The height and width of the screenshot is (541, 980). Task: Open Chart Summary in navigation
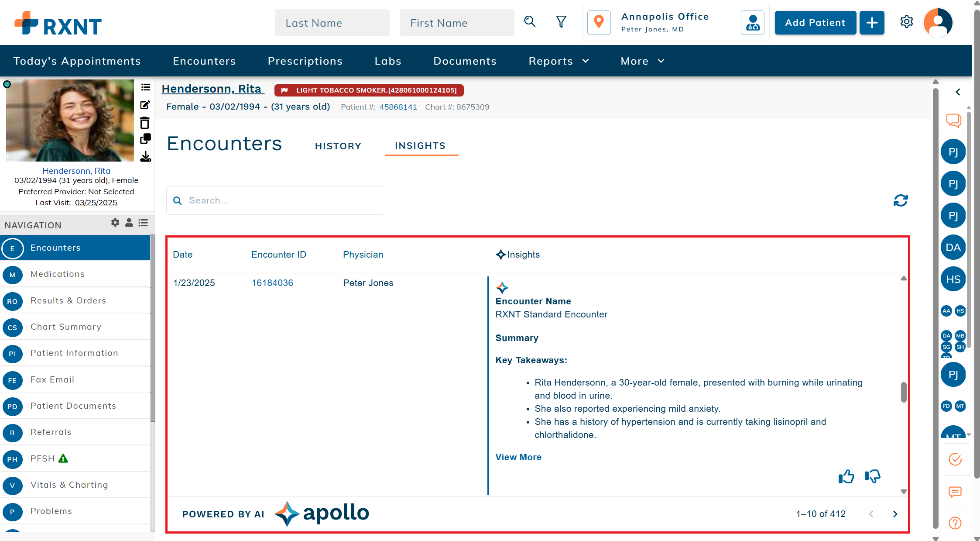pyautogui.click(x=75, y=327)
